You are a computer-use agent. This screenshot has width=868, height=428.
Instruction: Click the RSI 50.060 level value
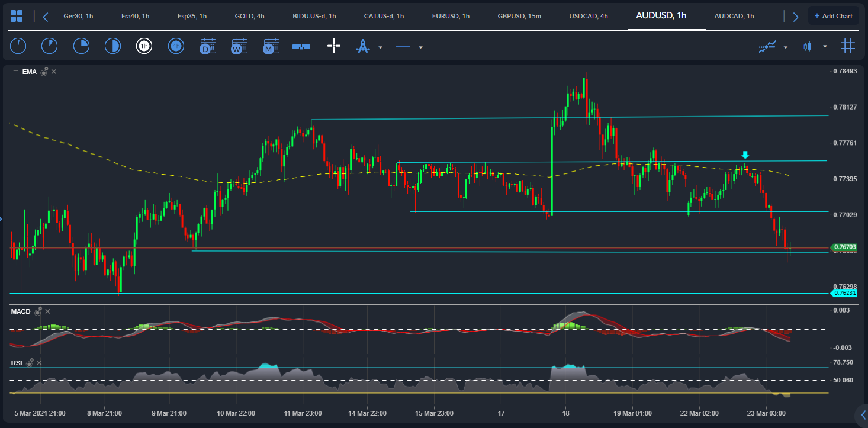(843, 380)
